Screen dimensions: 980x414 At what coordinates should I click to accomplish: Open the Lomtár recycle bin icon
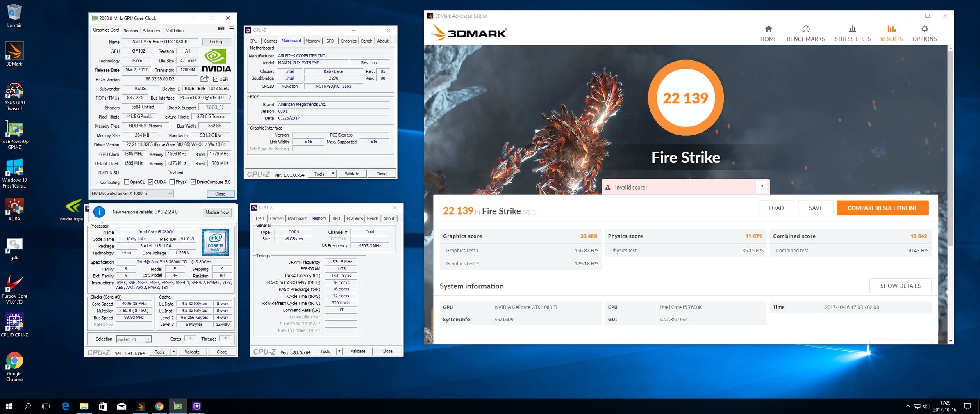pyautogui.click(x=14, y=16)
